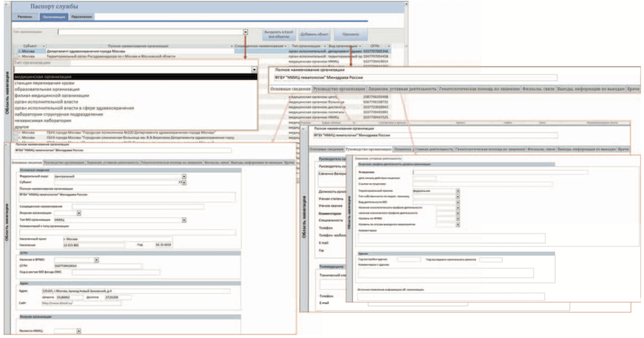This screenshot has width=644, height=338.
Task: Open filter arrow on Вид организации column
Action: pyautogui.click(x=360, y=46)
